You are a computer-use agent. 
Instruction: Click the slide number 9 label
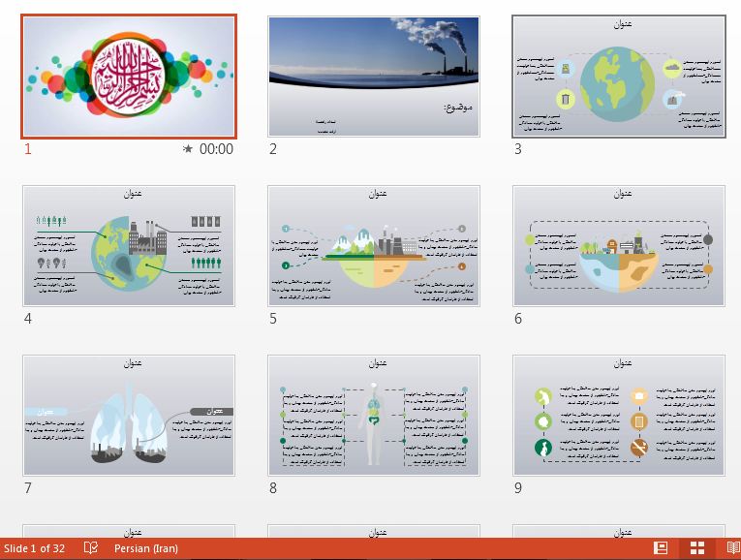[x=518, y=488]
